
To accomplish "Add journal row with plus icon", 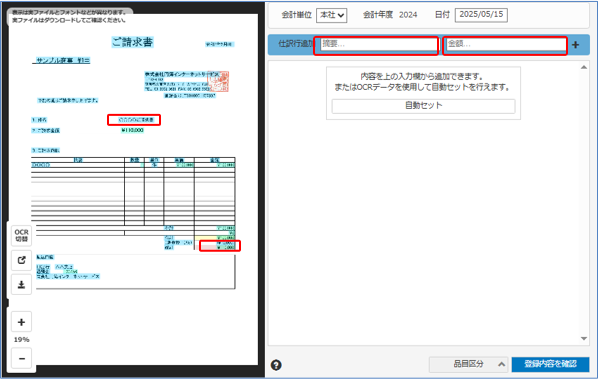I will point(575,45).
